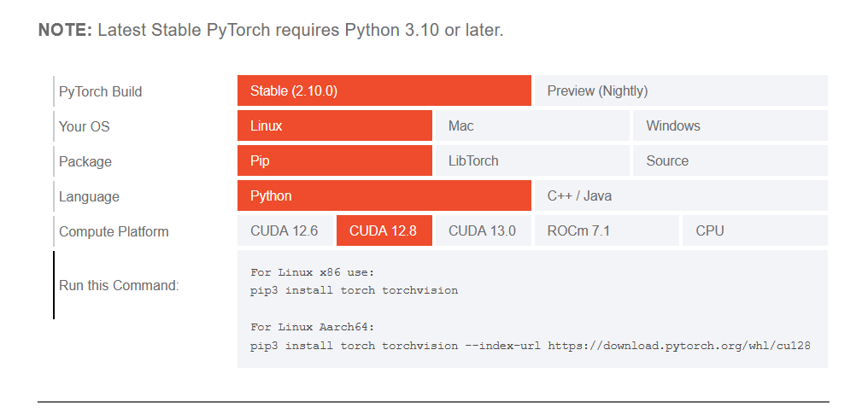Screen dimensions: 868x414
Task: Click the "Run this Command" label
Action: [119, 285]
